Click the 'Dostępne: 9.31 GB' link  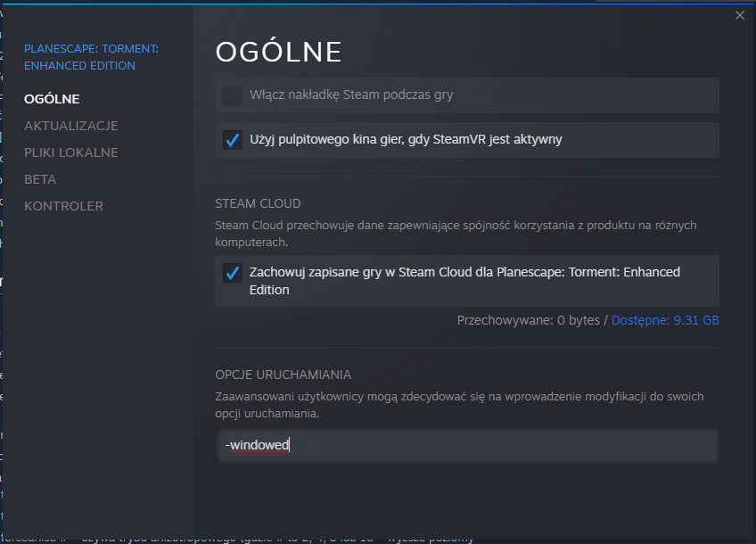click(665, 320)
